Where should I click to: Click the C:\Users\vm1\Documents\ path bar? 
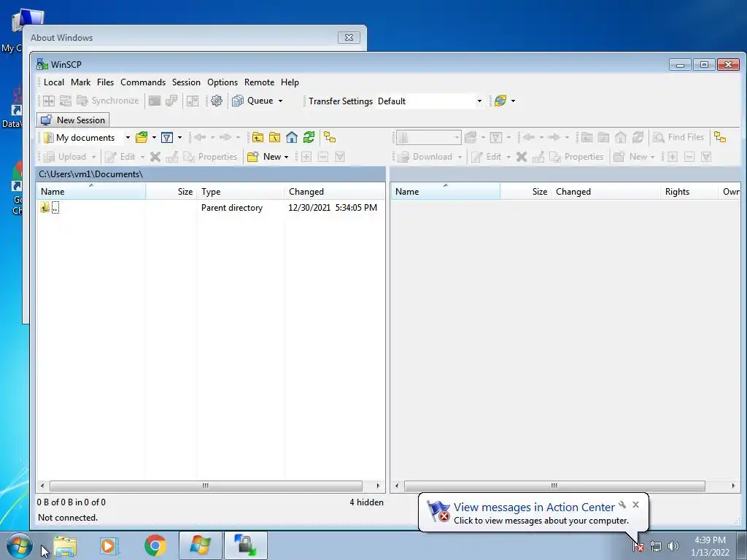tap(210, 174)
